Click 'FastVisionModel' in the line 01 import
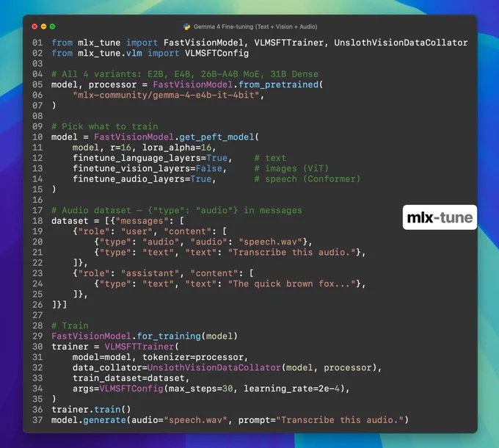The image size is (499, 448). 203,43
